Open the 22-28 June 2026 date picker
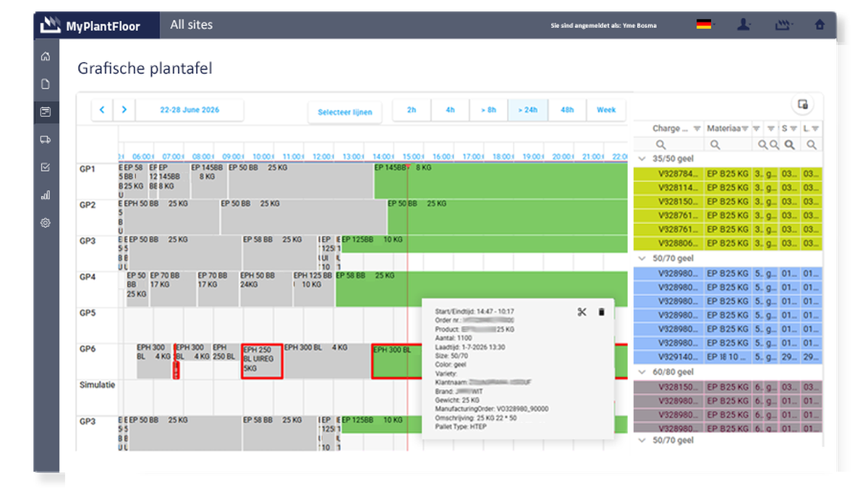This screenshot has width=868, height=488. click(190, 110)
